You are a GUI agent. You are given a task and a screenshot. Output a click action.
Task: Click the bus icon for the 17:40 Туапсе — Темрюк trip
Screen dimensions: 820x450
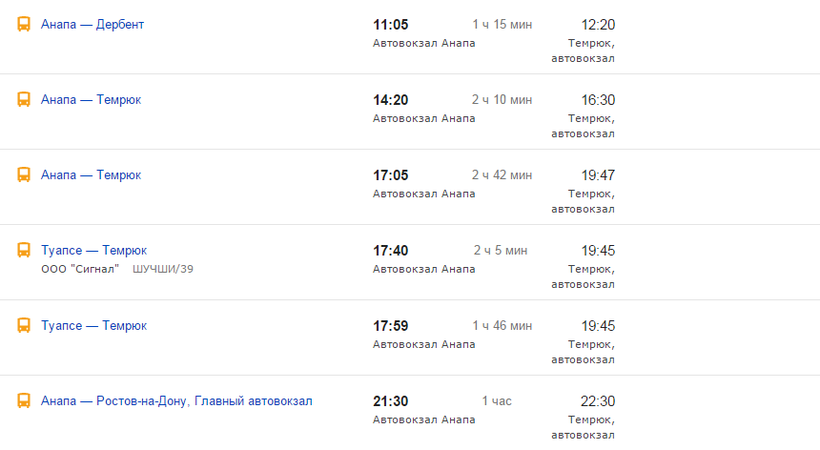(x=24, y=250)
